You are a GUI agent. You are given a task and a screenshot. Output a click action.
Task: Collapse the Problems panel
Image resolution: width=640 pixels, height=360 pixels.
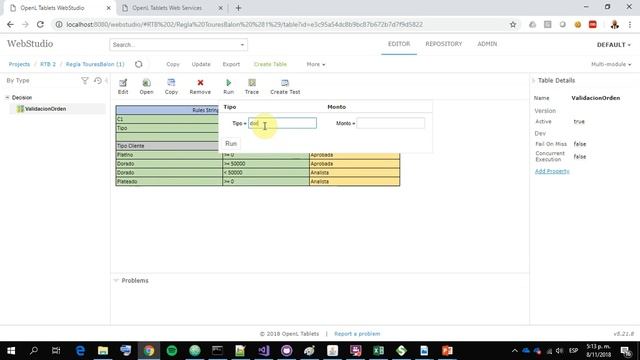tap(116, 280)
